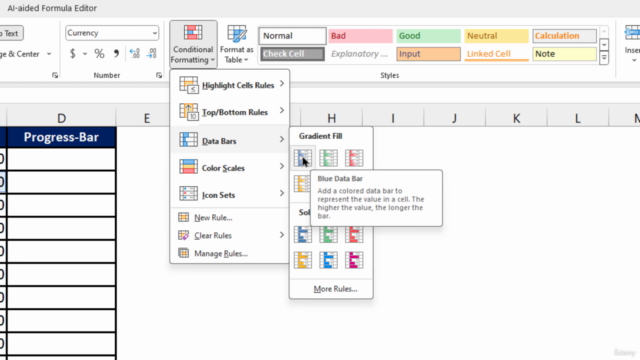Select the blue gradient fill data bar

[303, 158]
